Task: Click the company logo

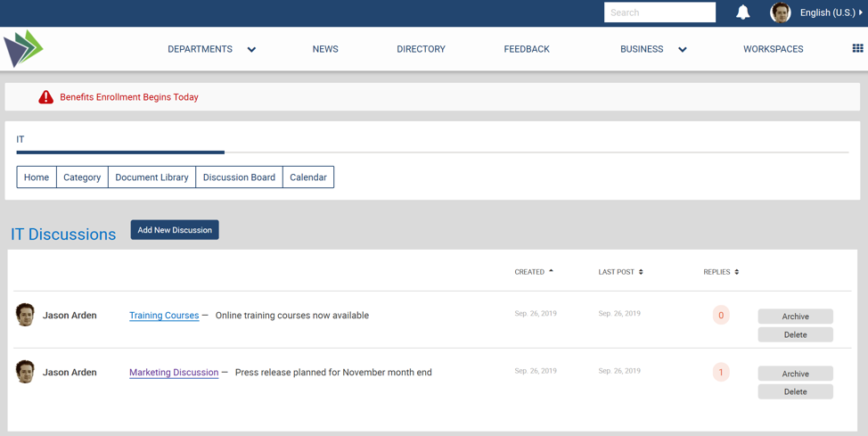Action: pos(23,49)
